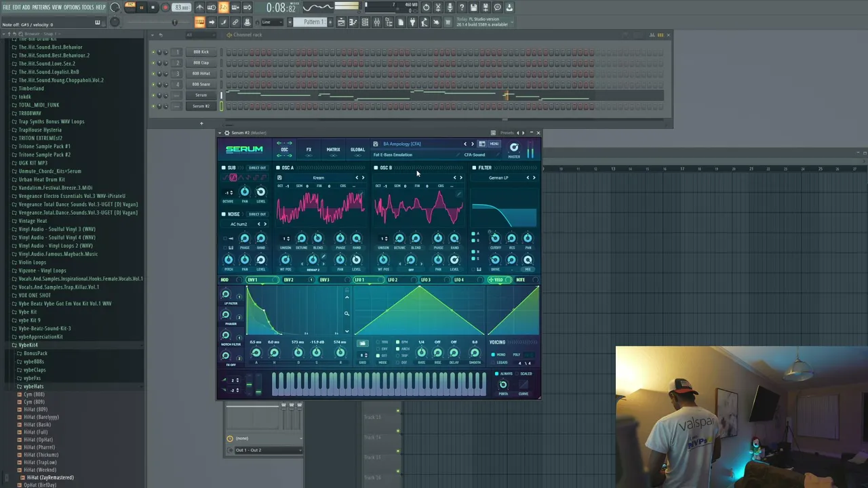Select the 808 Kick channel button
Image resolution: width=868 pixels, height=488 pixels.
(x=201, y=52)
